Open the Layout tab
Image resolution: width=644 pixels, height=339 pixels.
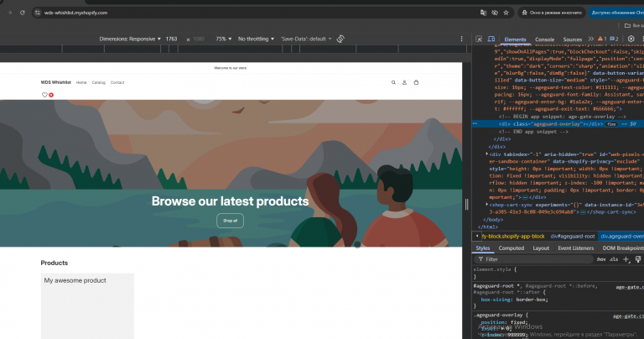(541, 248)
